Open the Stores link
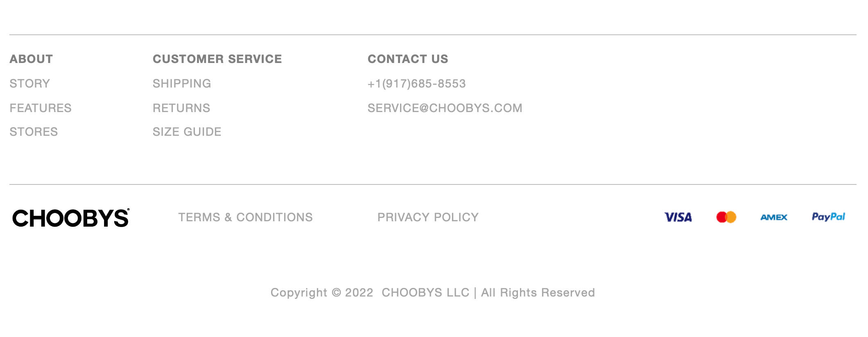Screen dimensions: 868x337 pyautogui.click(x=34, y=132)
